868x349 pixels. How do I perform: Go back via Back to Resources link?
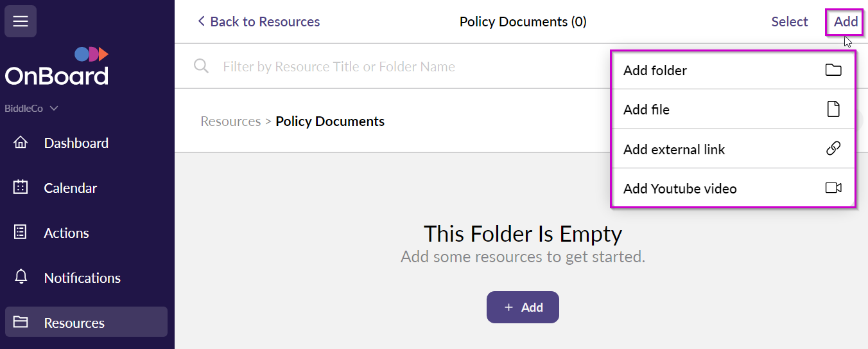point(258,22)
